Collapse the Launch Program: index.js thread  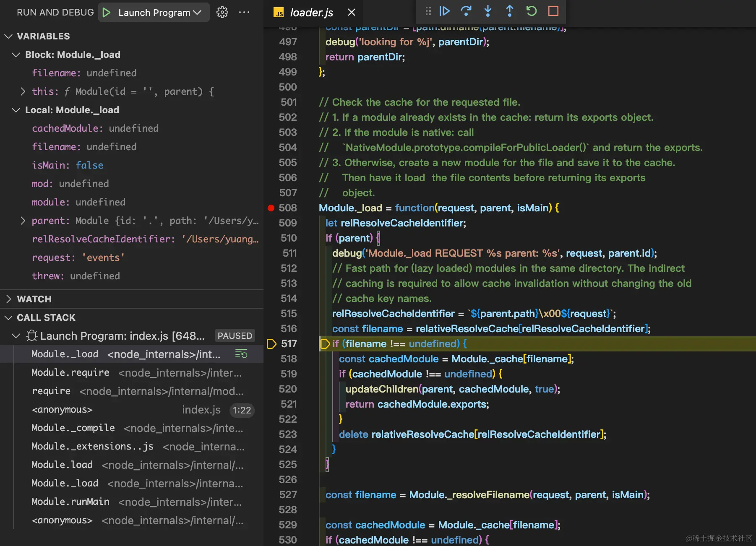click(x=16, y=336)
